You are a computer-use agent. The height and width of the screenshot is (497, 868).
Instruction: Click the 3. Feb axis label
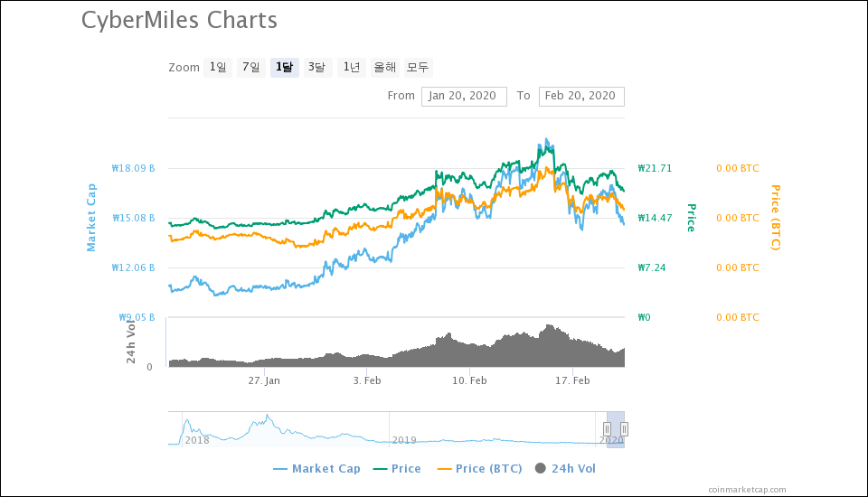(x=367, y=380)
